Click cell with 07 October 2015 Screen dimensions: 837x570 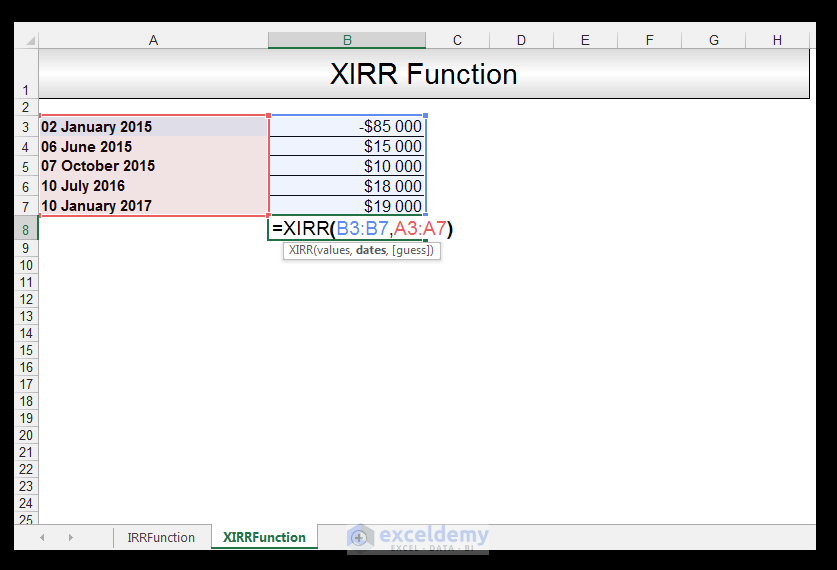point(154,166)
